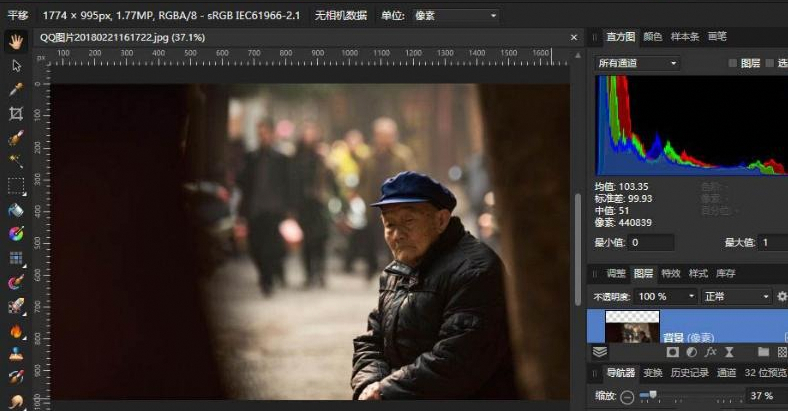Select the clone stamp tool

(x=16, y=354)
